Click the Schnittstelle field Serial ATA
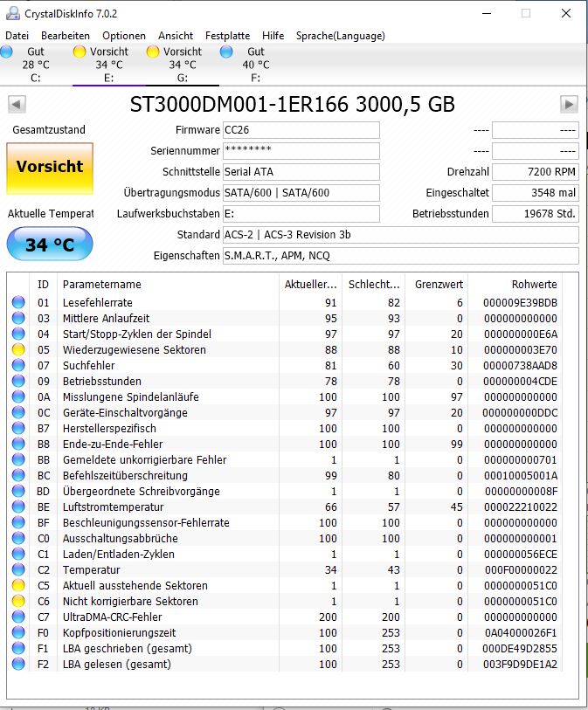This screenshot has height=710, width=588. point(301,172)
